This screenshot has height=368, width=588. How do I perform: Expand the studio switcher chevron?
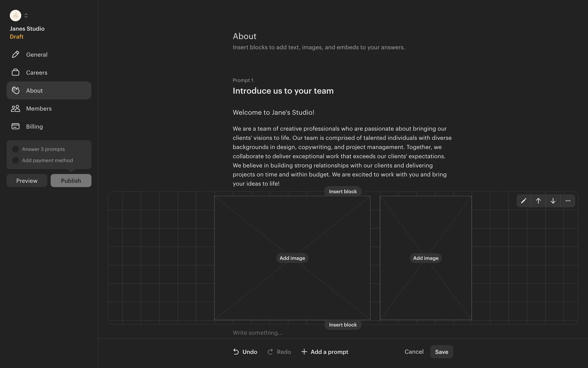coord(26,16)
